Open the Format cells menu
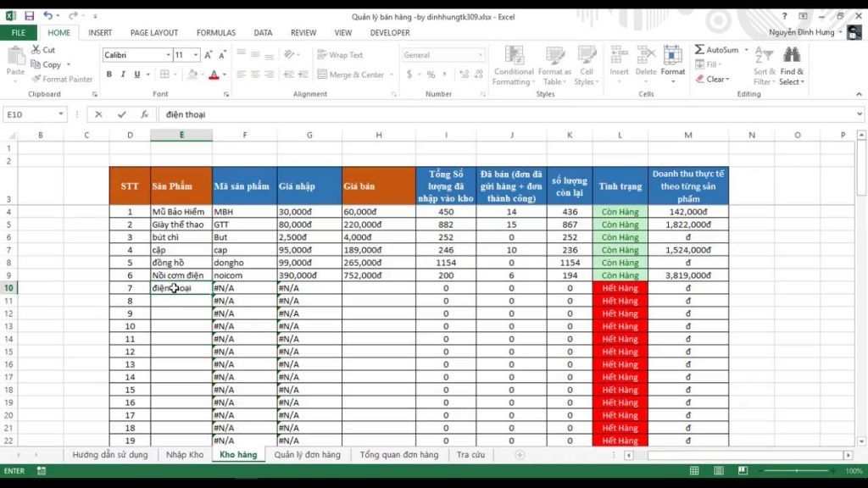This screenshot has width=868, height=488. point(672,64)
